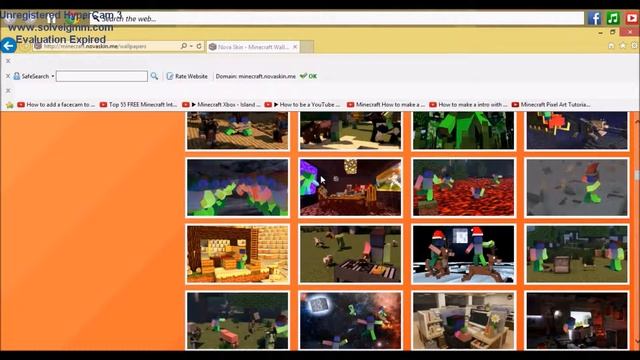Open the red lava field wallpaper thumbnail
Image resolution: width=640 pixels, height=360 pixels.
tap(463, 187)
